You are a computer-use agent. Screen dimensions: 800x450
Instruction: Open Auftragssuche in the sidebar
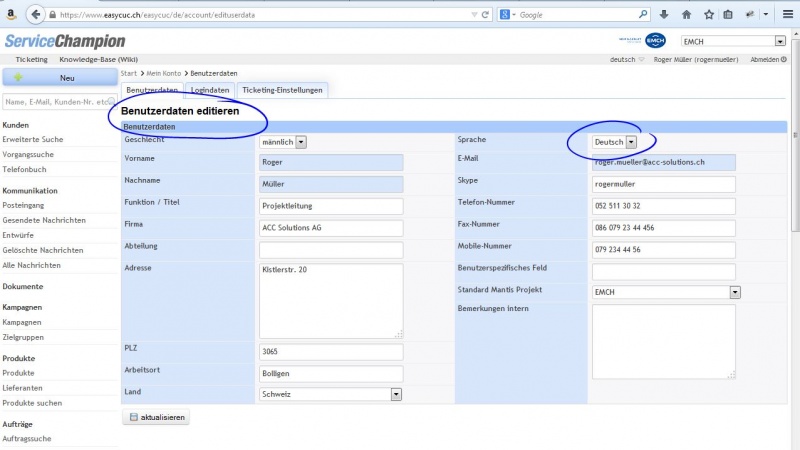coord(27,439)
